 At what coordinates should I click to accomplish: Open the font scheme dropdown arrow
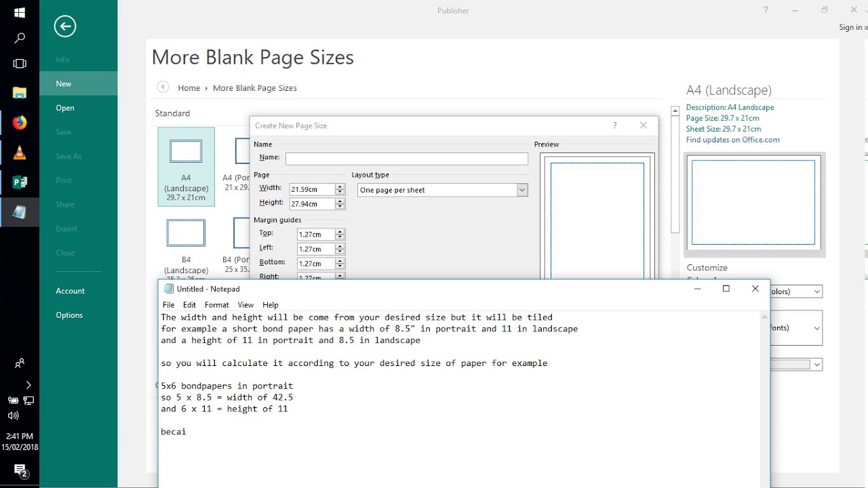817,328
